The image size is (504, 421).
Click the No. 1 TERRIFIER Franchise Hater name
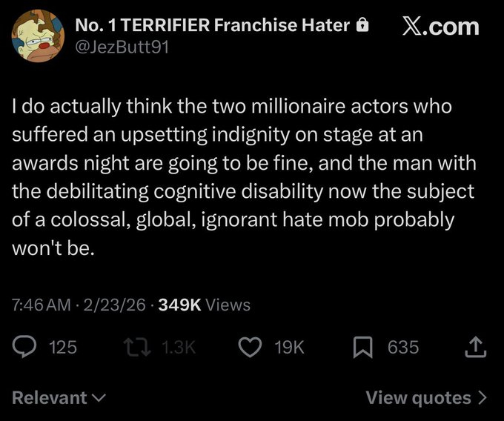point(212,26)
